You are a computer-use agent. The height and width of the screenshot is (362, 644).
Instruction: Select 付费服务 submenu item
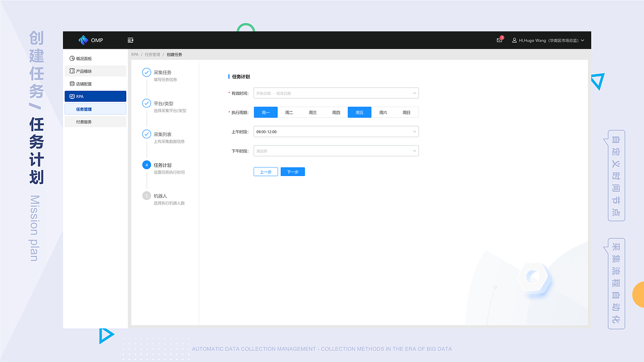96,122
